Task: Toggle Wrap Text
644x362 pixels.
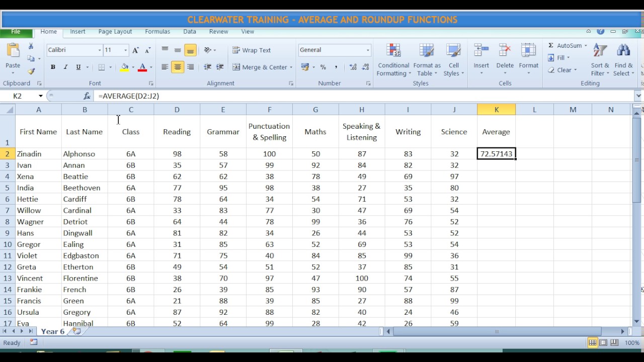Action: pos(252,50)
